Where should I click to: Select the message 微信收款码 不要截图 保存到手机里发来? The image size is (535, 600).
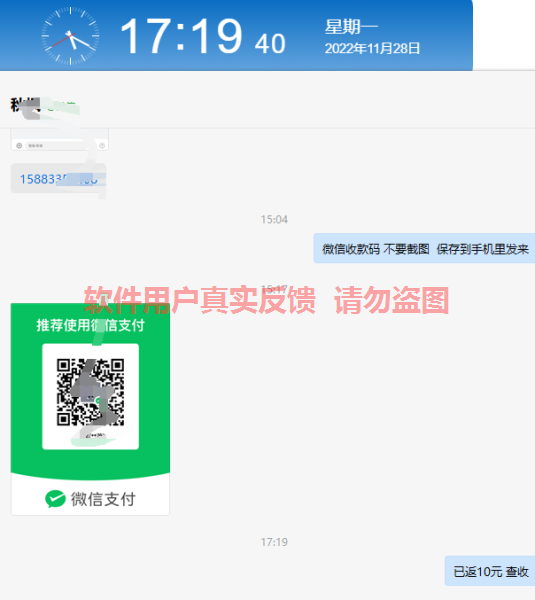point(424,249)
